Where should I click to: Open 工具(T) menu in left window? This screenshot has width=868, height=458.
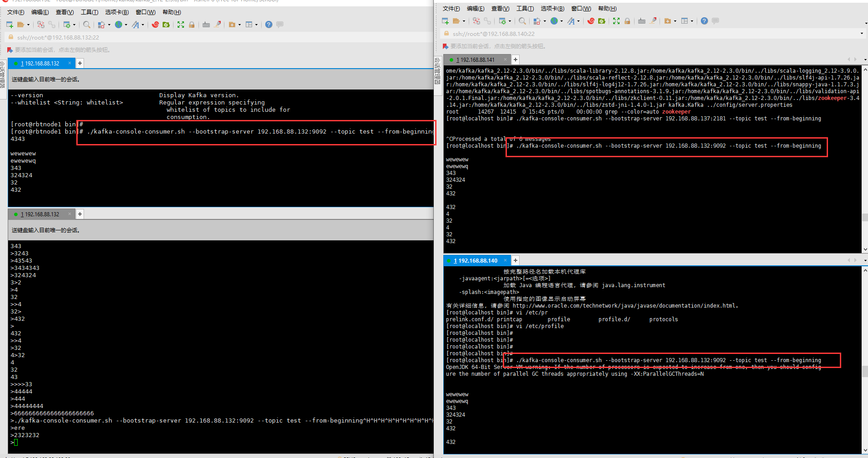pos(89,12)
